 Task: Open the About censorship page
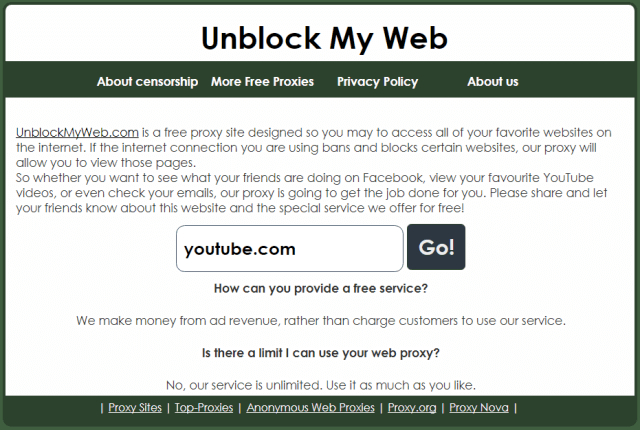click(147, 82)
